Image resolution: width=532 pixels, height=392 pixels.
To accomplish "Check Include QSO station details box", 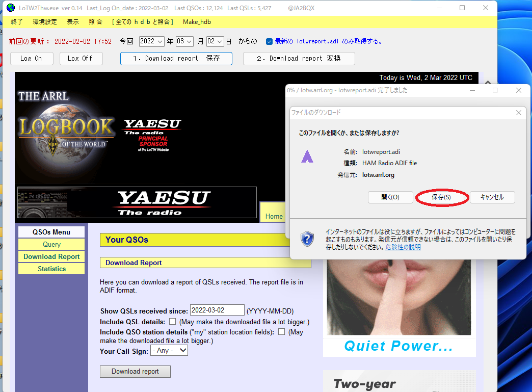I will pyautogui.click(x=281, y=331).
